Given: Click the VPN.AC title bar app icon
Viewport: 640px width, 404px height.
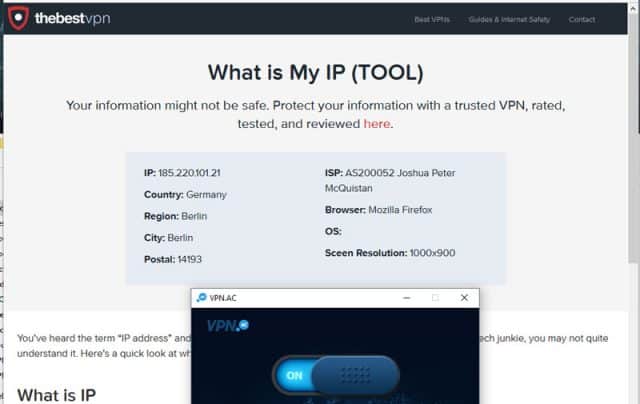Looking at the screenshot, I should click(x=201, y=298).
